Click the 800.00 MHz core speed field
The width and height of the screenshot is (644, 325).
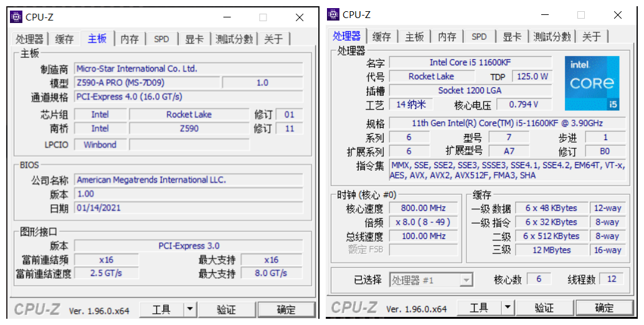click(424, 208)
